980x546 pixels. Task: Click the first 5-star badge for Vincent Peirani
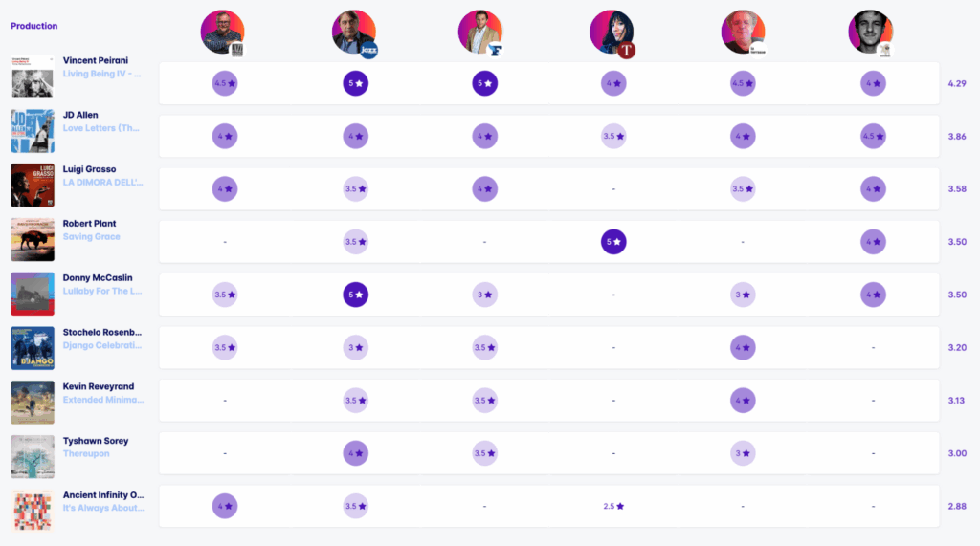[x=355, y=84]
